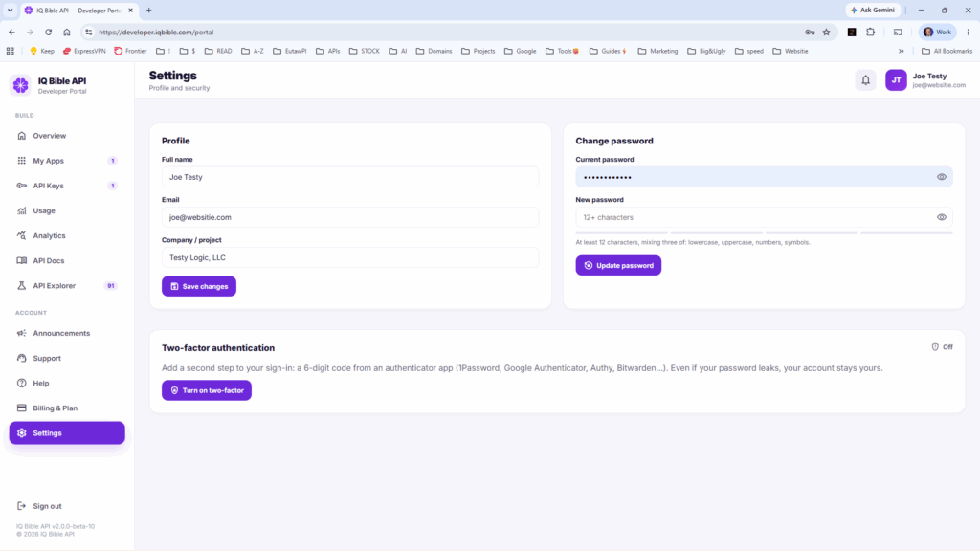Open Analytics from the sidebar
Image resolution: width=980 pixels, height=551 pixels.
coord(67,235)
